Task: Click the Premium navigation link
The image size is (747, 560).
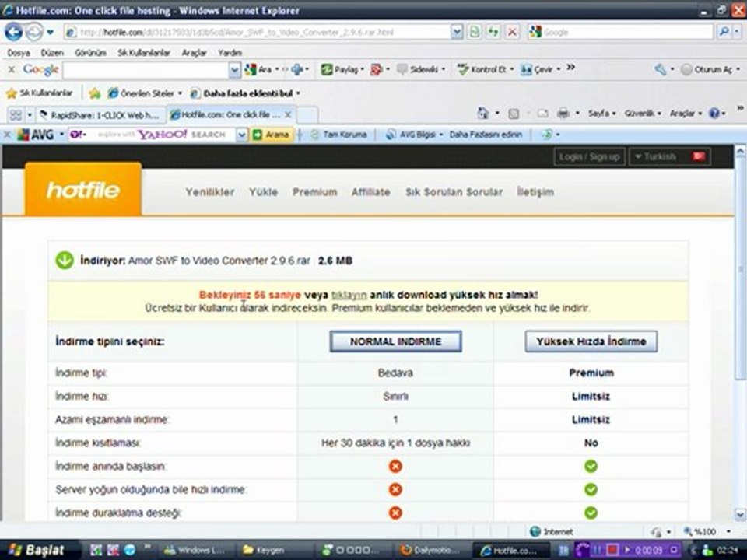Action: pos(314,192)
